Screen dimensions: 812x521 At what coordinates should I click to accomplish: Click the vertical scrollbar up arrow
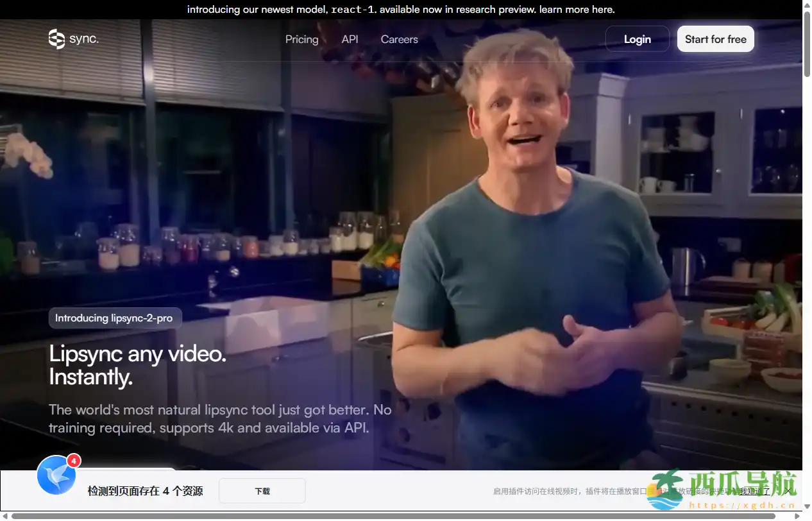point(807,5)
